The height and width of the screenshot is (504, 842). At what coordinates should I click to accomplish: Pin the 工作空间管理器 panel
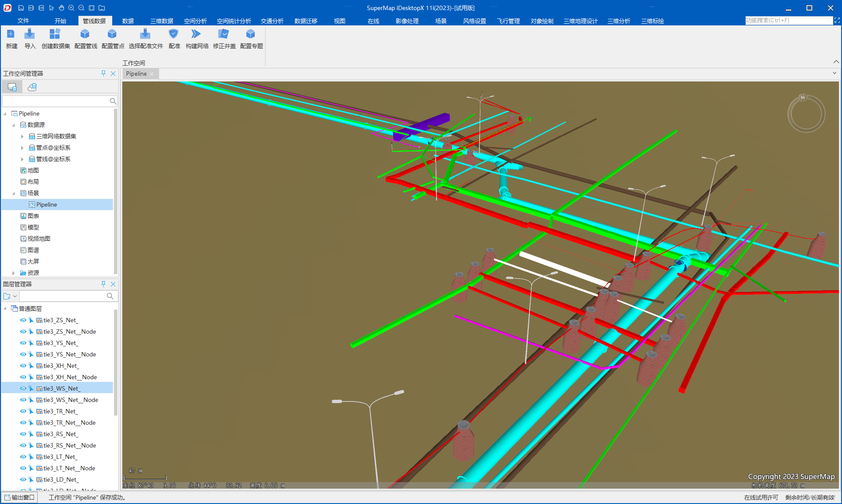coord(103,74)
